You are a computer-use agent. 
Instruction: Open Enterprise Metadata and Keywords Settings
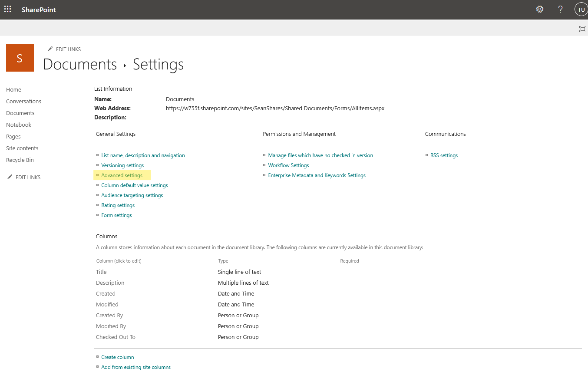pos(317,175)
